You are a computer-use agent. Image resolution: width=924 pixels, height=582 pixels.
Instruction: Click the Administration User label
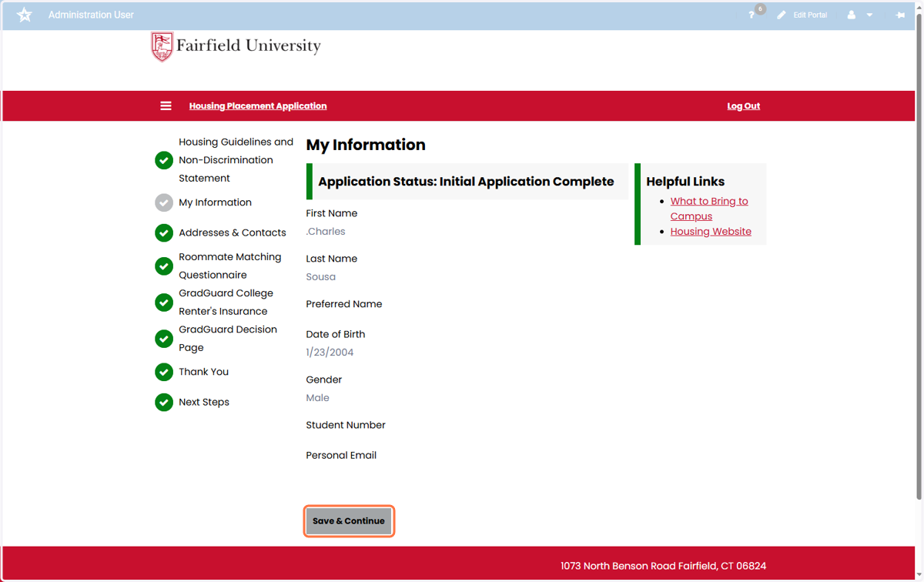[91, 15]
